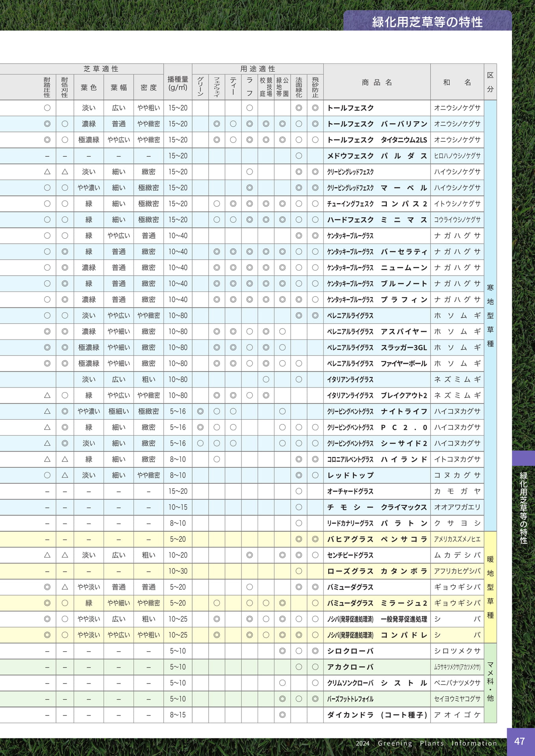Select product クリーピングベントグラス ナイトライフ
This screenshot has width=535, height=756.
click(377, 411)
